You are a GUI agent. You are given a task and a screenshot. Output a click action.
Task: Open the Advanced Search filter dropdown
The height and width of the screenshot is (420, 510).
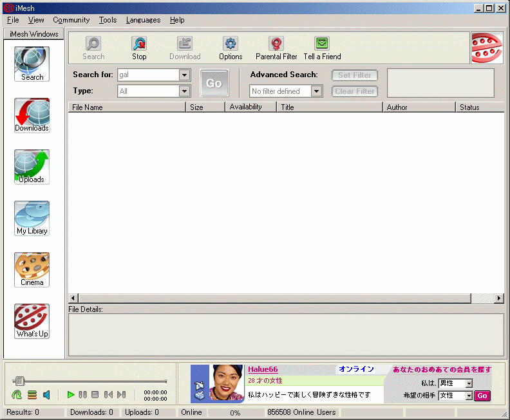coord(316,91)
